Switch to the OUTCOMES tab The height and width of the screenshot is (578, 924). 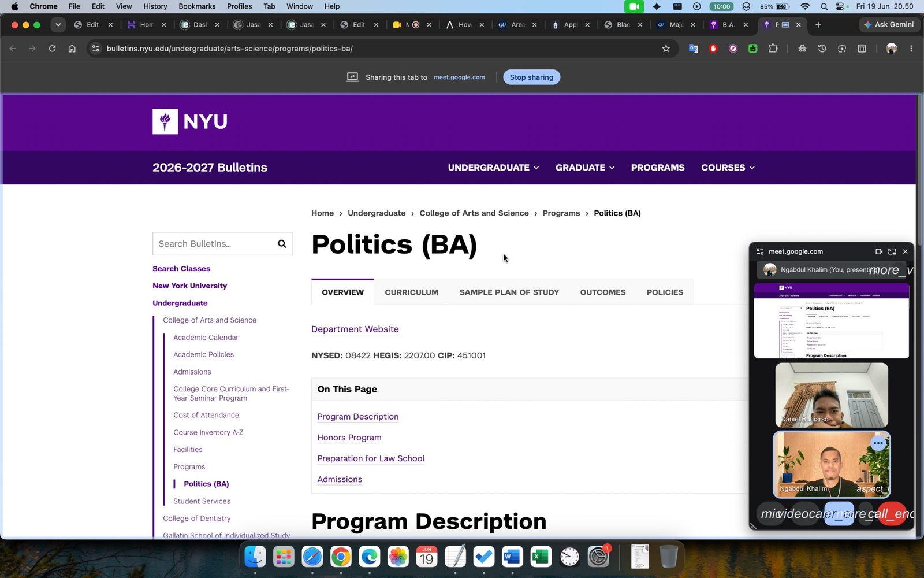click(603, 292)
